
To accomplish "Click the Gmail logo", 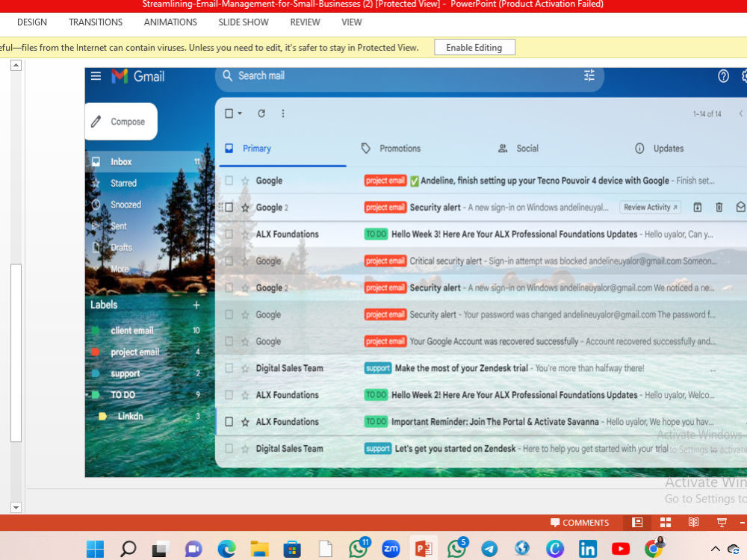I will [138, 76].
